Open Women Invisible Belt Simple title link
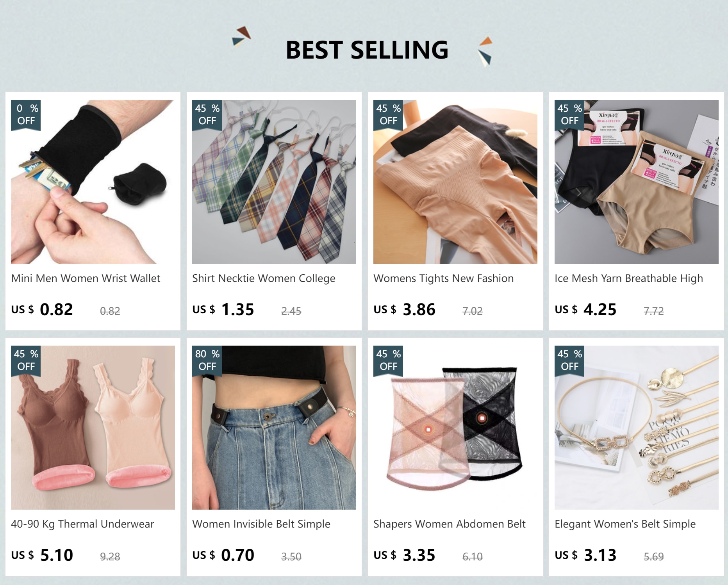Image resolution: width=728 pixels, height=585 pixels. point(261,524)
